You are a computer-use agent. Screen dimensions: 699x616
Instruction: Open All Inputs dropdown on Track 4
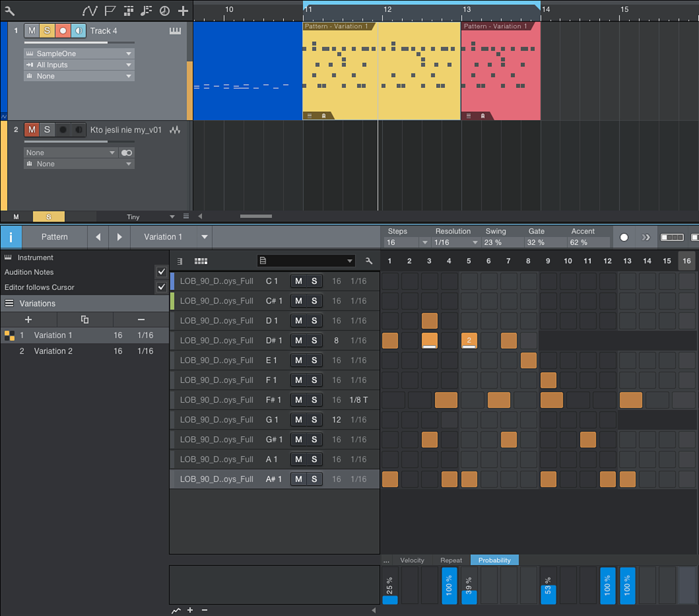[79, 65]
